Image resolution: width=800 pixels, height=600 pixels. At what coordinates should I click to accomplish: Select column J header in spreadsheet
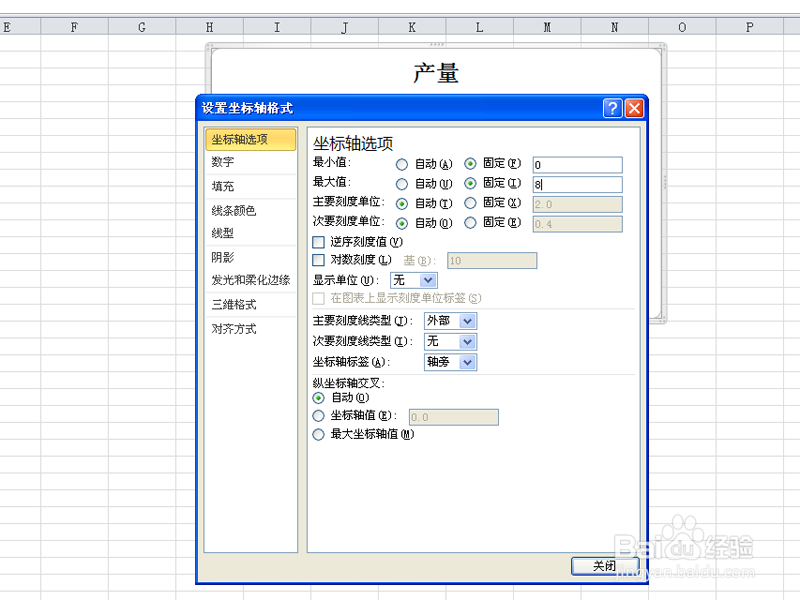345,27
